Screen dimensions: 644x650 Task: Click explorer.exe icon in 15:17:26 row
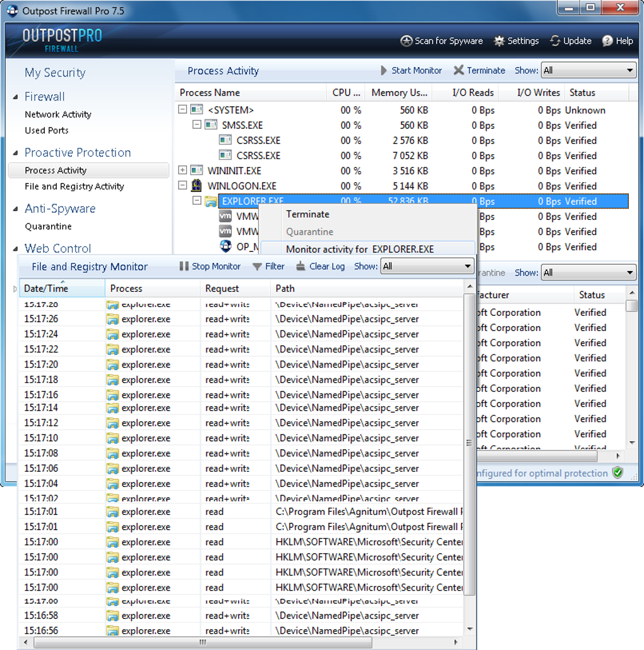112,319
